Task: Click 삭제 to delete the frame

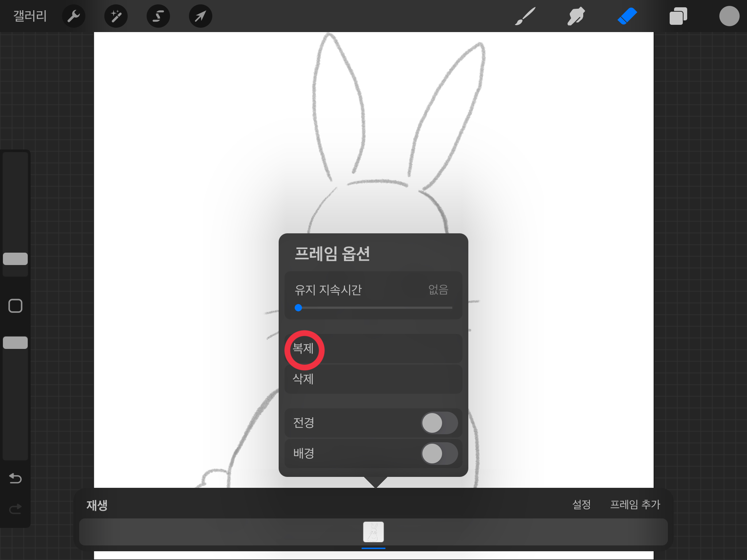Action: coord(303,379)
